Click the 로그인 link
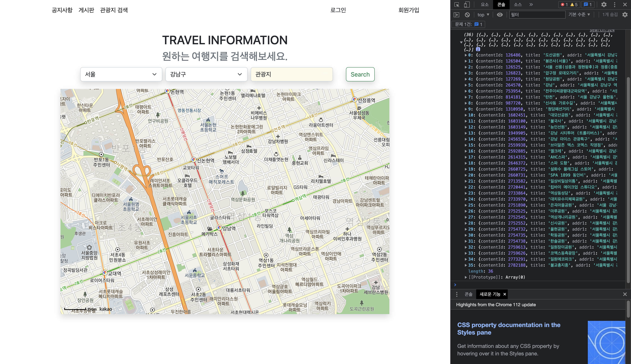 [x=338, y=10]
